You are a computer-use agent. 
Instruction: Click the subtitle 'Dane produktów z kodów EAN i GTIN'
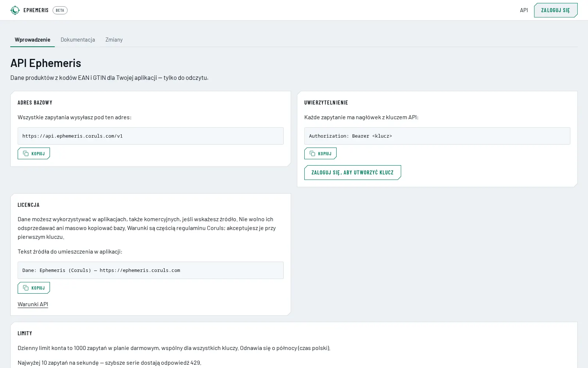tap(110, 78)
